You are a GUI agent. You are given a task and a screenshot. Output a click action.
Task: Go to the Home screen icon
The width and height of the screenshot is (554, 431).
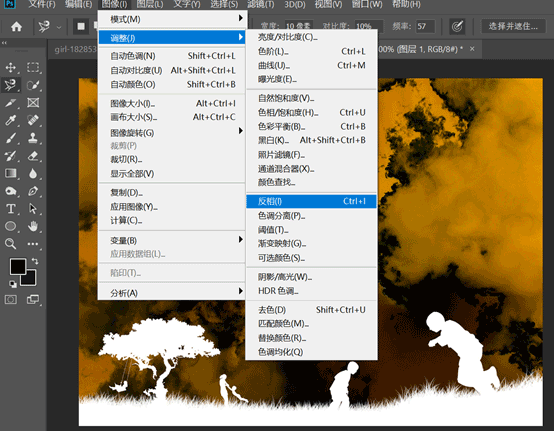click(x=16, y=26)
